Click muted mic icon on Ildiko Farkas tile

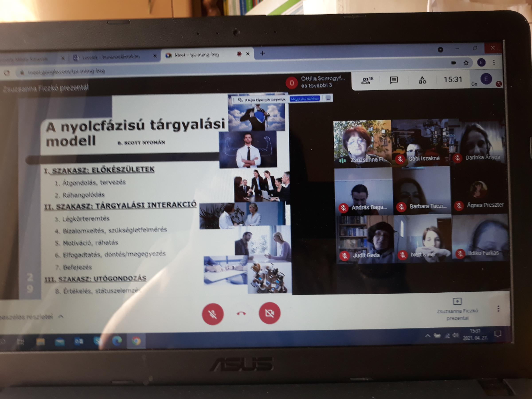click(x=460, y=254)
